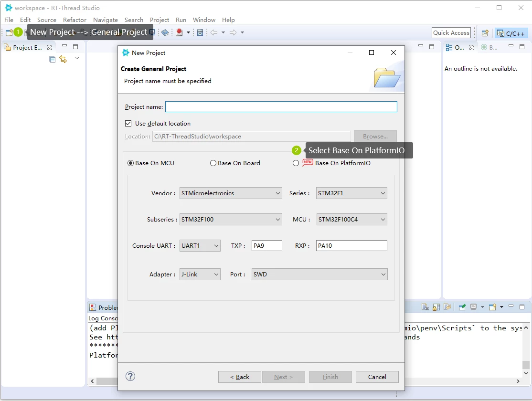Click the red download arrow toolbar icon
532x401 pixels.
point(180,32)
